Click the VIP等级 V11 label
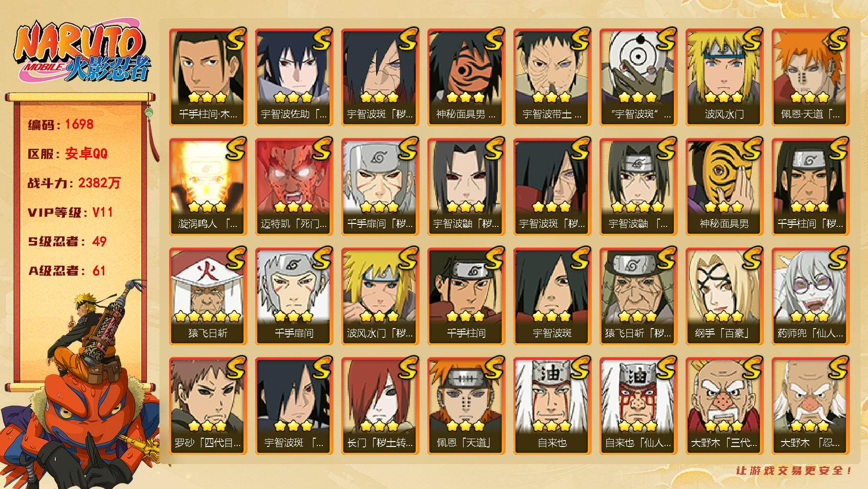The image size is (868, 489). [x=70, y=212]
